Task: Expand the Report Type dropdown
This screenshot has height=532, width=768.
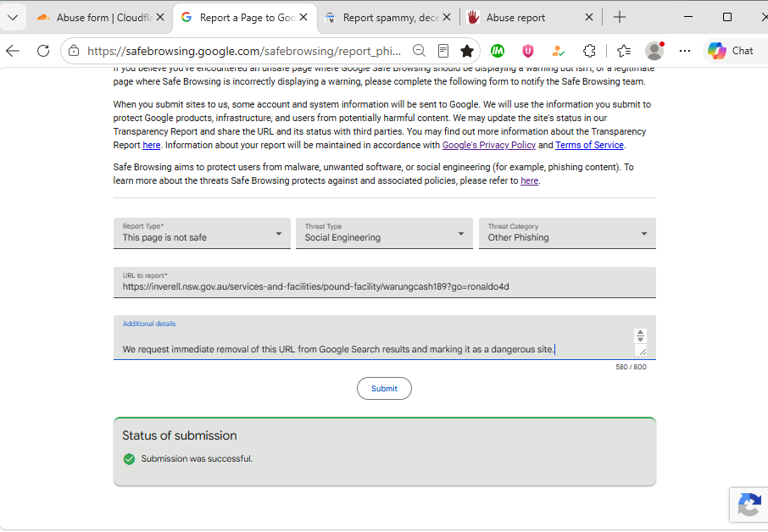Action: point(202,233)
